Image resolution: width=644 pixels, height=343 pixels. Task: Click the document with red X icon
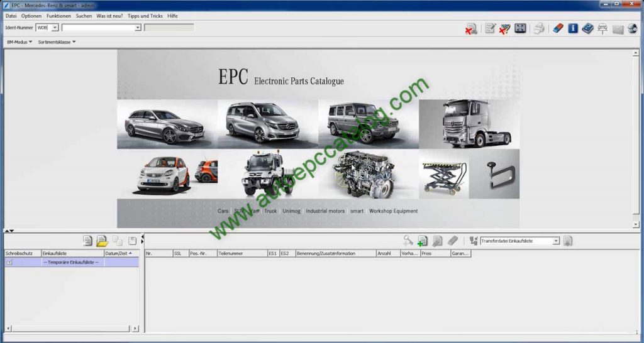pyautogui.click(x=471, y=28)
